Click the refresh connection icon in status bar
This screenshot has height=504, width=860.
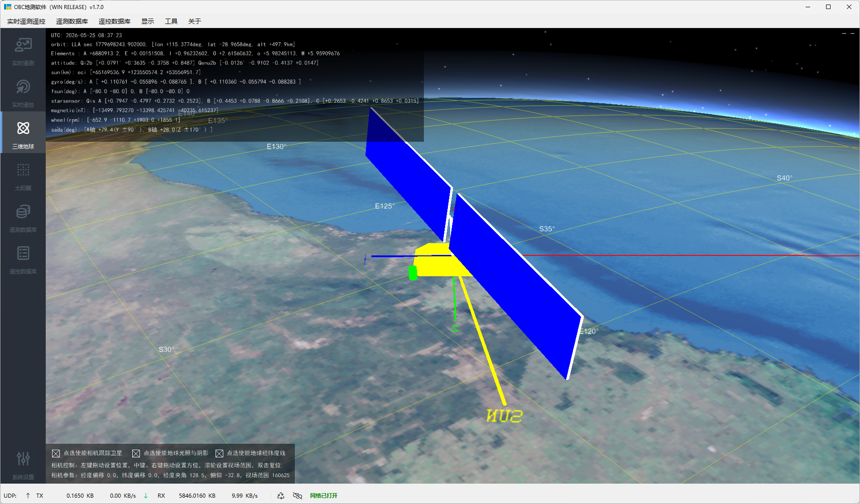(281, 496)
